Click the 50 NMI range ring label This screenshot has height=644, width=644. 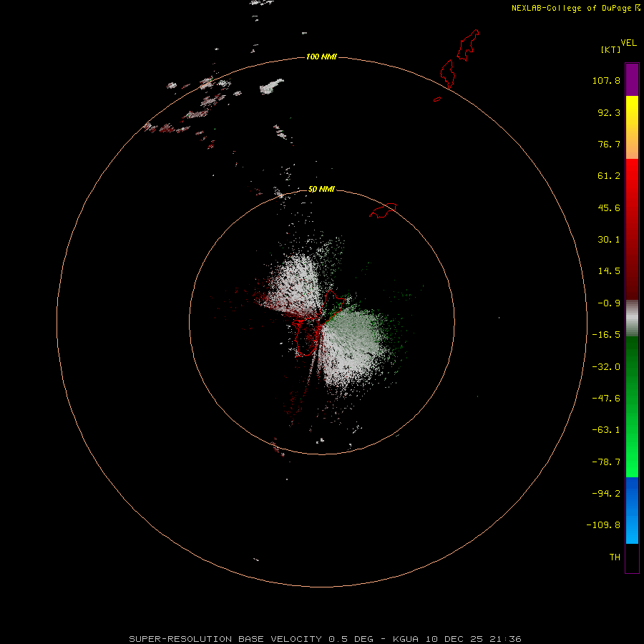pos(321,190)
